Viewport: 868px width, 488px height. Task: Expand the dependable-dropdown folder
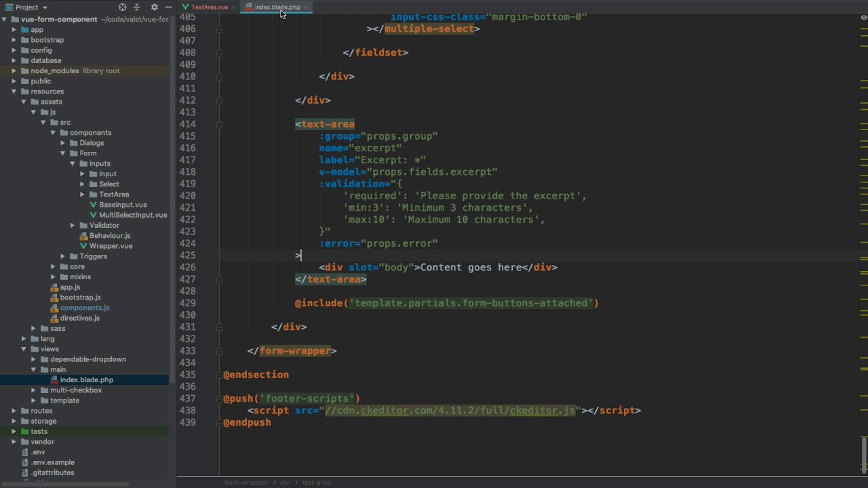(x=33, y=359)
